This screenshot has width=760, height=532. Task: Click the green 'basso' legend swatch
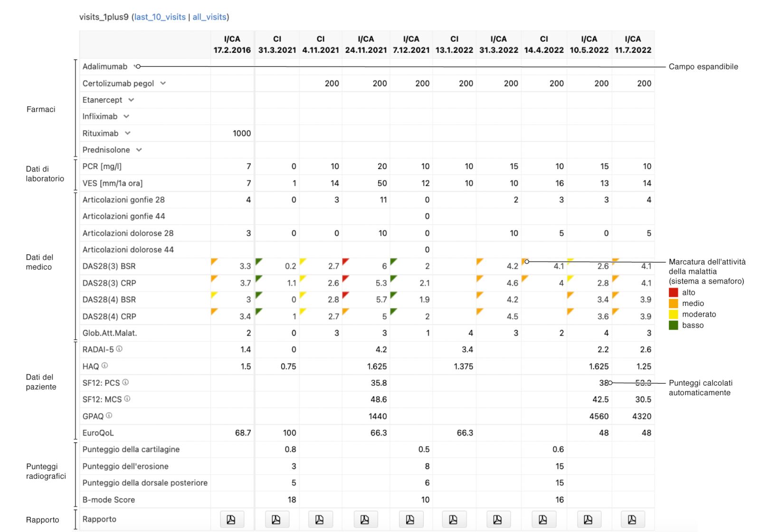pyautogui.click(x=673, y=325)
